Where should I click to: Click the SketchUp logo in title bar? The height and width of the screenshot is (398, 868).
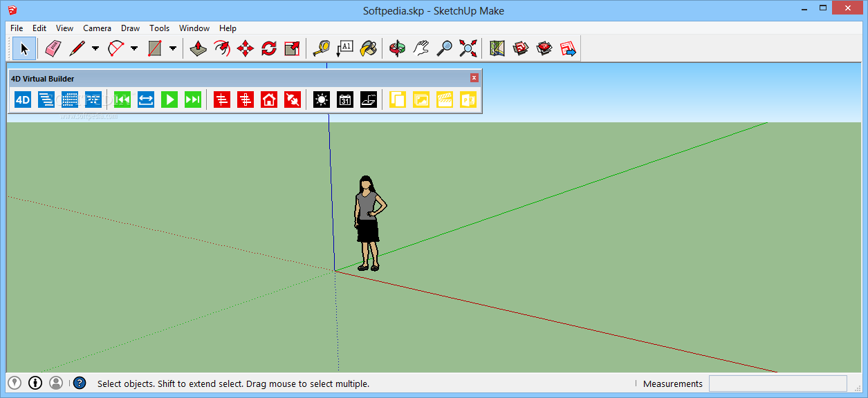click(12, 10)
